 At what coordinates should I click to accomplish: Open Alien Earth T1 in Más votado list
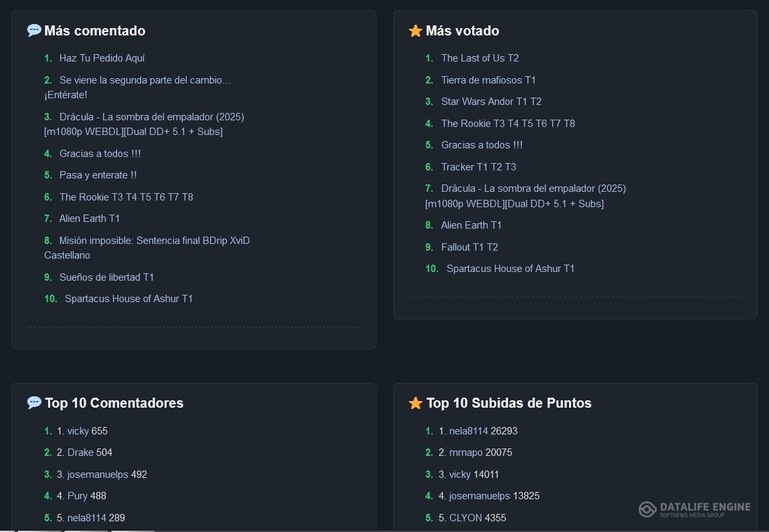[471, 225]
